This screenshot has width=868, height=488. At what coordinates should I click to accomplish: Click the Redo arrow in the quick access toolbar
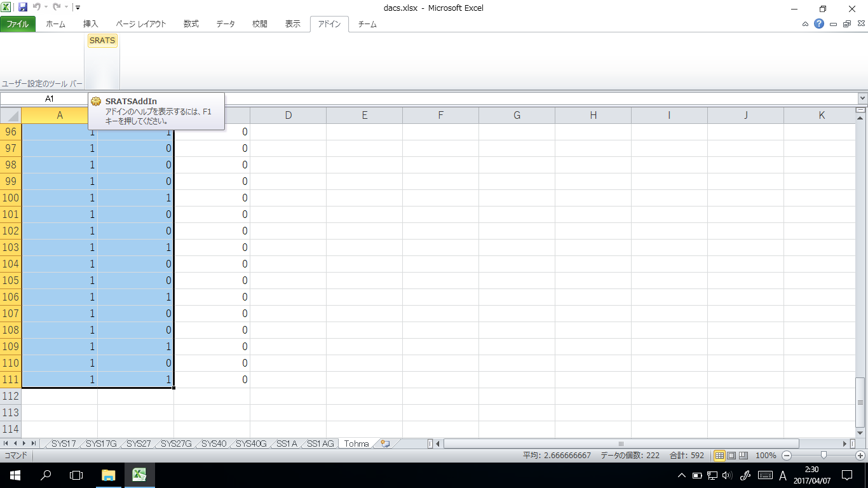[56, 8]
